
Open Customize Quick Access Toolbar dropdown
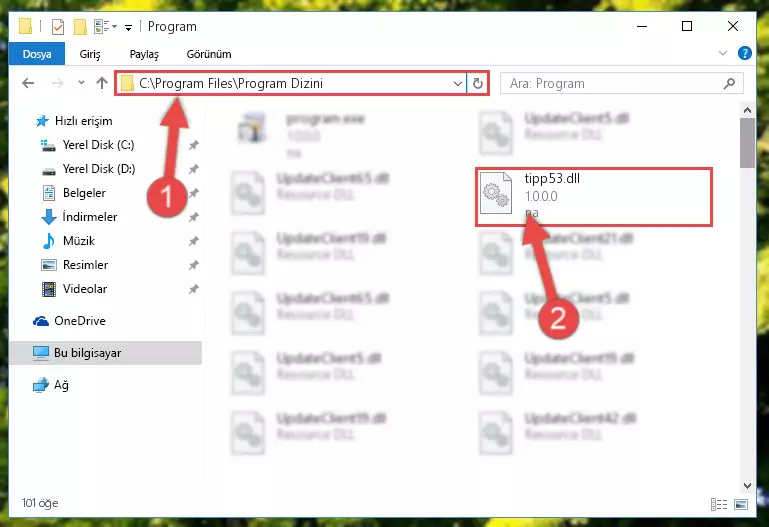[x=128, y=27]
